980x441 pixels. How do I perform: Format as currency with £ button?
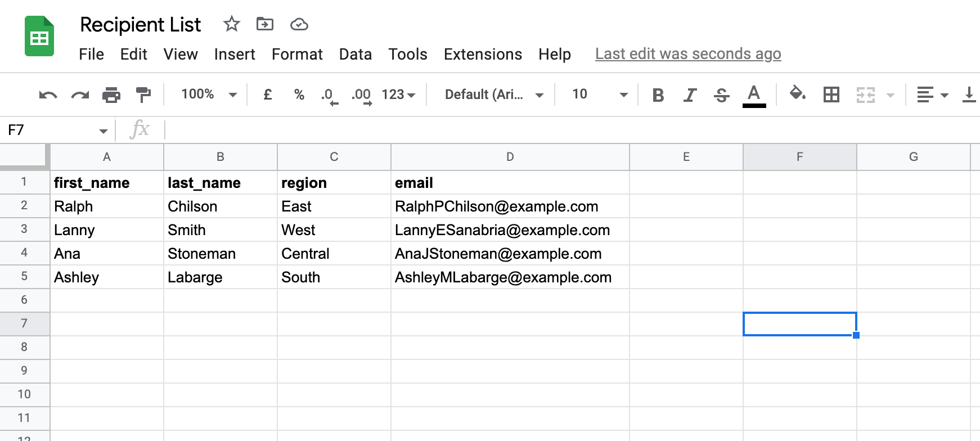point(268,94)
